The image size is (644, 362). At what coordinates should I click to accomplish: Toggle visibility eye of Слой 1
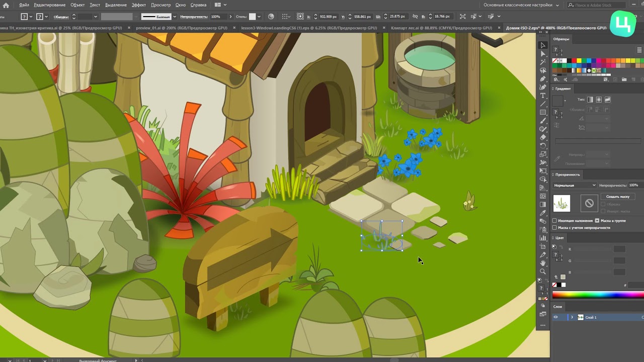pos(555,317)
